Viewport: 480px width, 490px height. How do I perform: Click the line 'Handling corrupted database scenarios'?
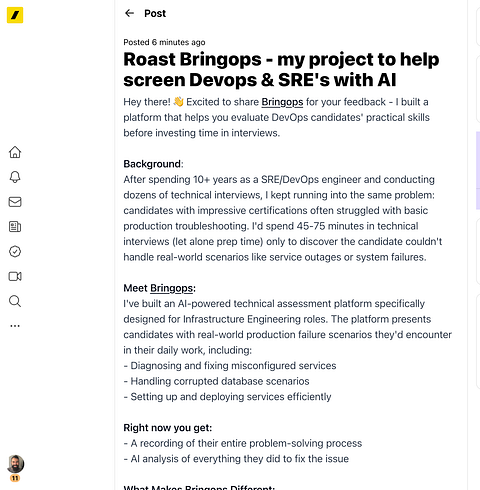(x=216, y=381)
